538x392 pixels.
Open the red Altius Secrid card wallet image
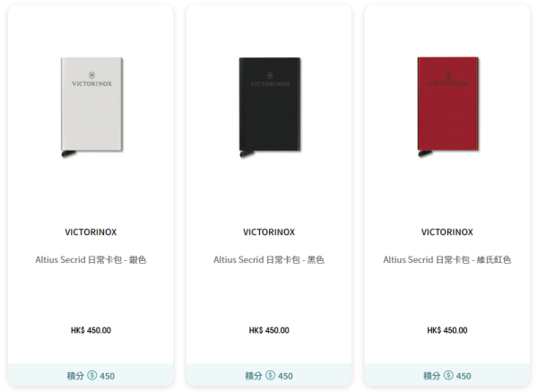click(447, 108)
